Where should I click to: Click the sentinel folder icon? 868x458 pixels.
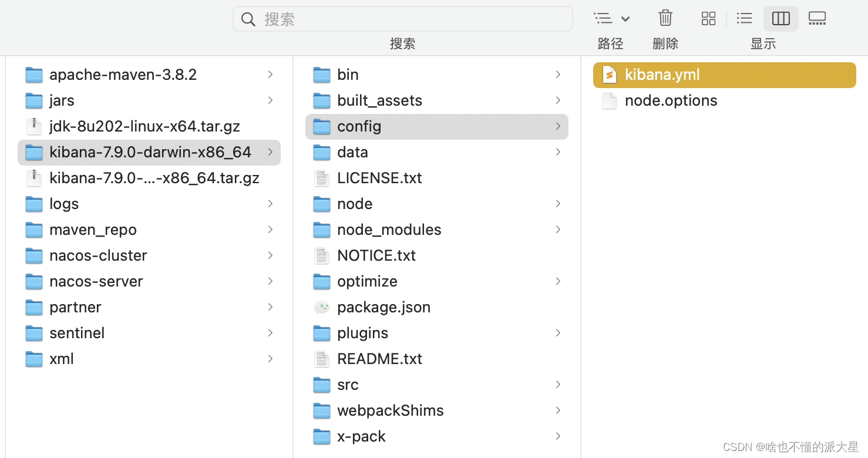pyautogui.click(x=34, y=333)
